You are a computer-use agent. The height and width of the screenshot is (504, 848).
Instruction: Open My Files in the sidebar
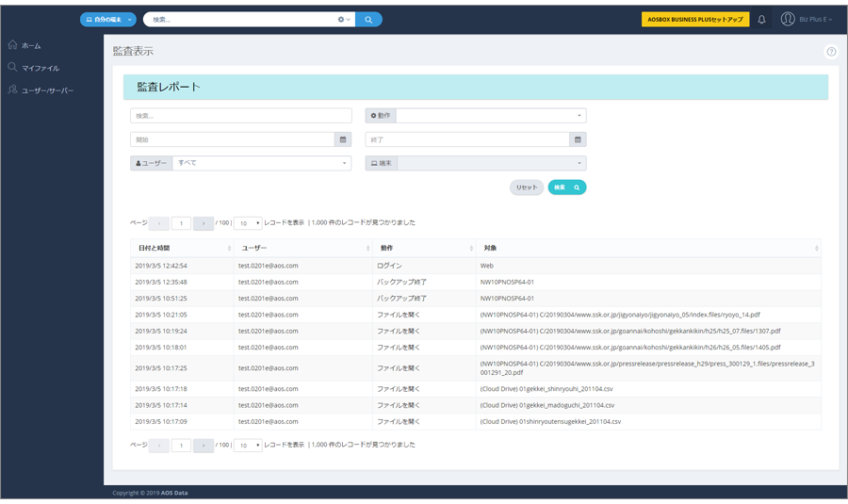[x=34, y=68]
